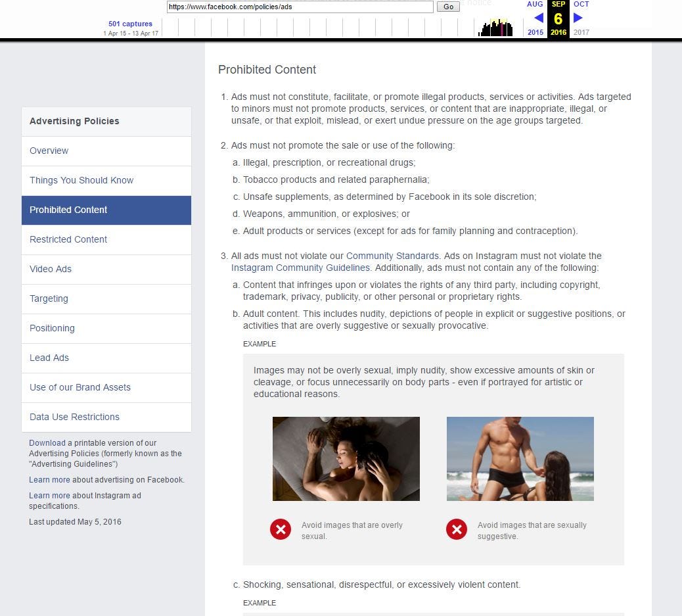The image size is (682, 616).
Task: Click the blue back arrow to go to August capture
Action: 536,18
